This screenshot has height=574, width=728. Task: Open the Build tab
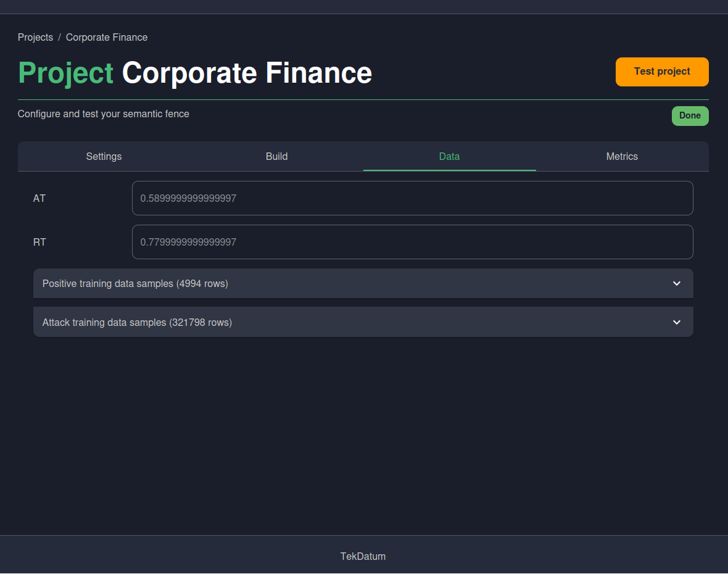[276, 156]
